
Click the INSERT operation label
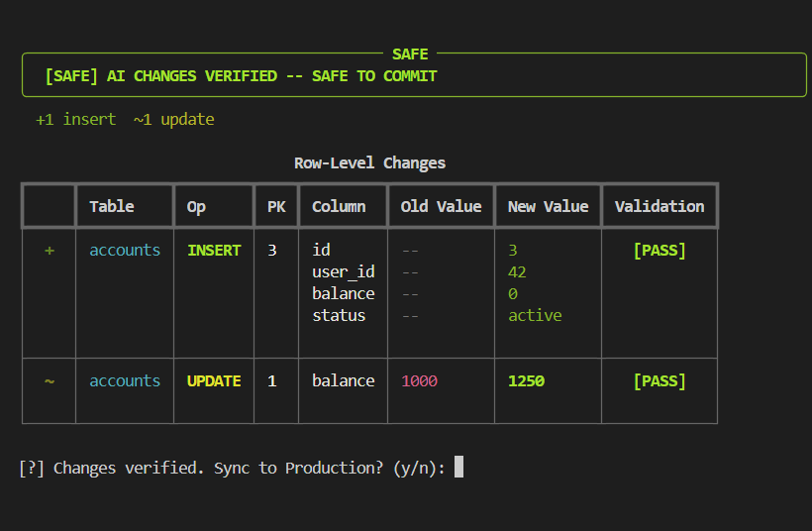point(214,251)
